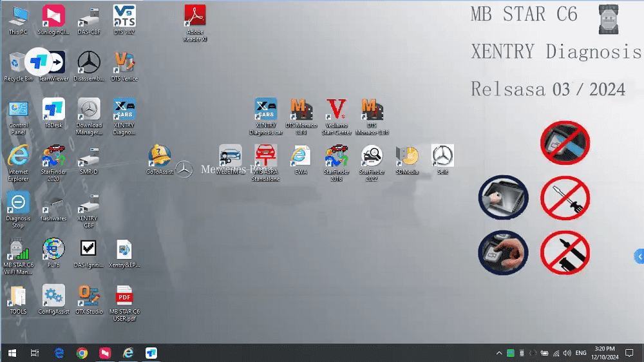644x362 pixels.
Task: Open StarFinder 2016 shortcut
Action: coord(336,164)
